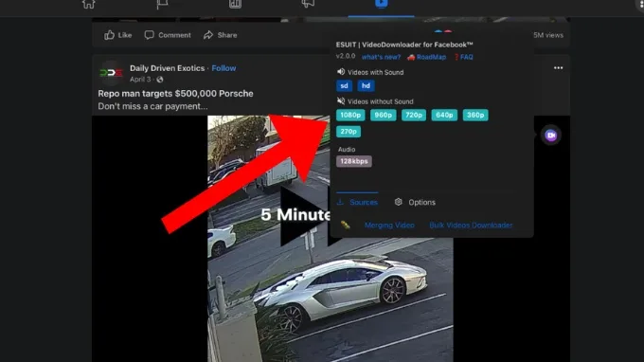Download the 960p video without sound
644x362 pixels.
coord(384,115)
